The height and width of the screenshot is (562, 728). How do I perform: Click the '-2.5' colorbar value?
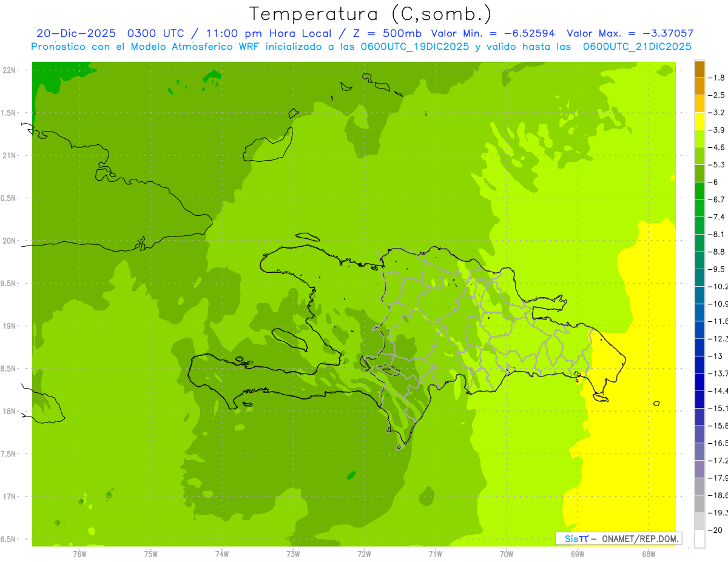point(716,95)
